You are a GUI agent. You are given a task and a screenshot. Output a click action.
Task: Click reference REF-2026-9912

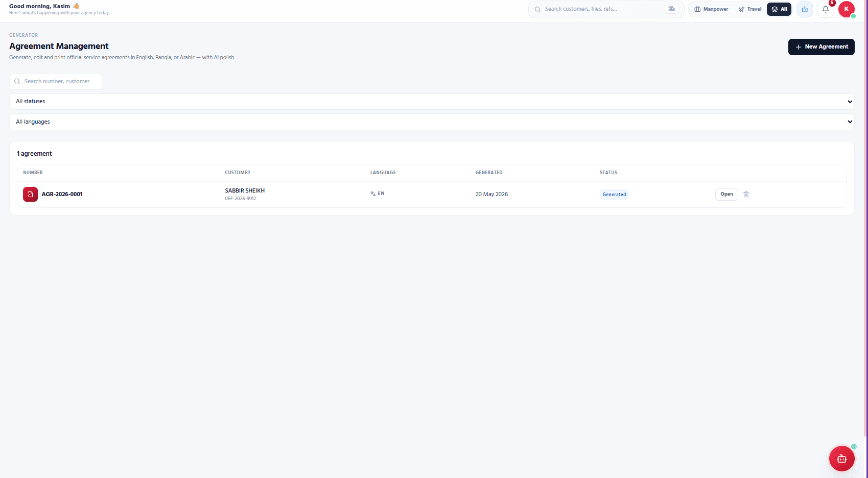click(x=240, y=199)
